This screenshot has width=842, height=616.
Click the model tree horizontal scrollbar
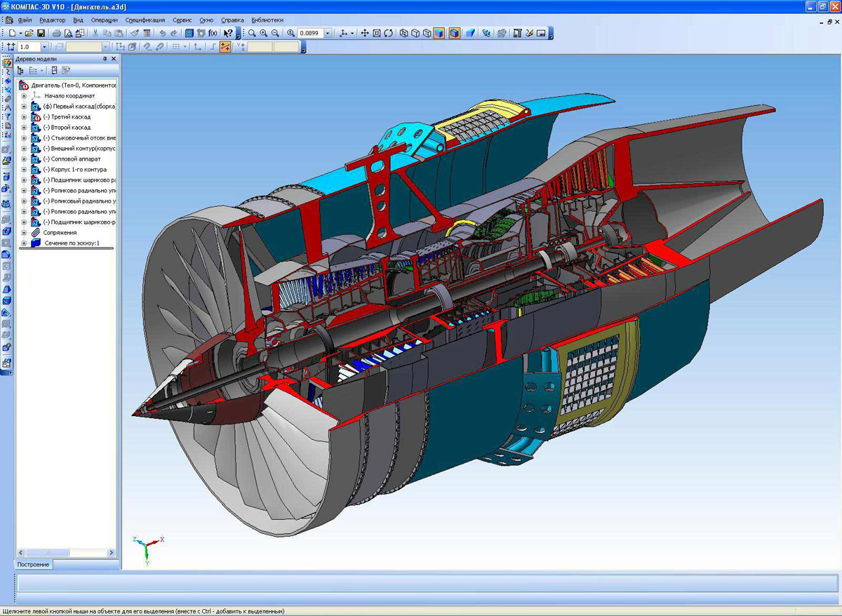click(x=67, y=553)
